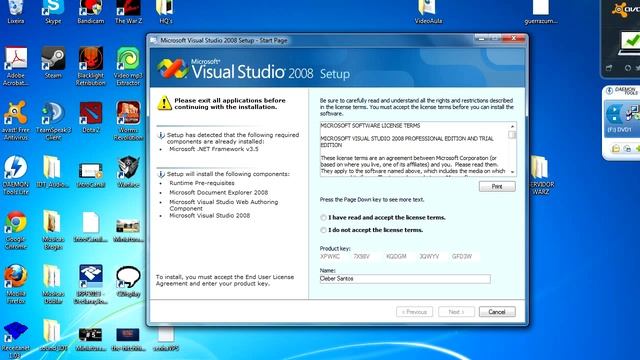The image size is (640, 360).
Task: Click the folder icon in DAEMON Tools gadget
Action: (616, 149)
